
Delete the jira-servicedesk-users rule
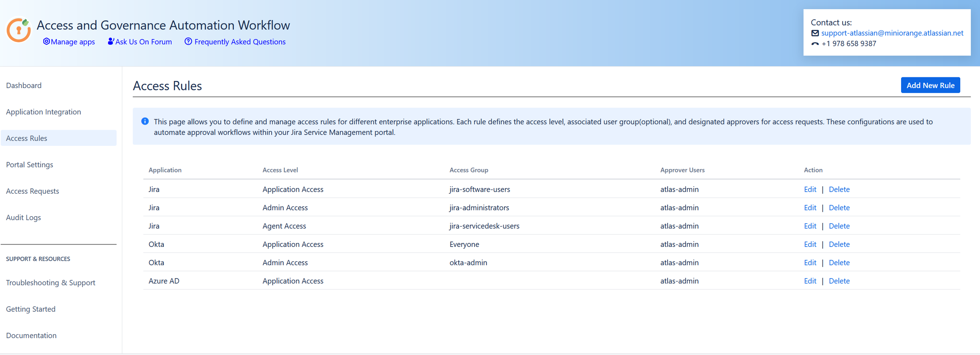pyautogui.click(x=839, y=226)
